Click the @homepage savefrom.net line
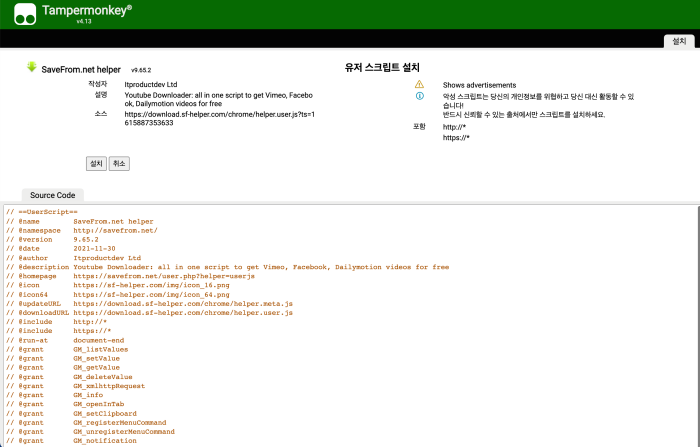The height and width of the screenshot is (447, 700). click(130, 276)
